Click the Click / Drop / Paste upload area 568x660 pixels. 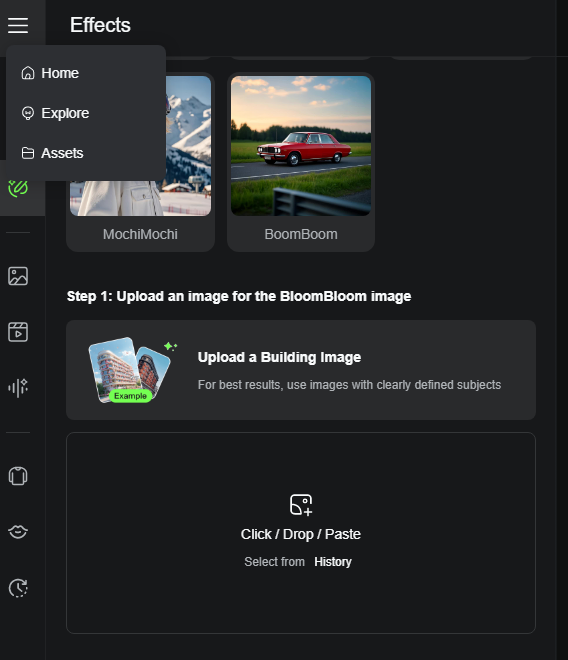[301, 533]
